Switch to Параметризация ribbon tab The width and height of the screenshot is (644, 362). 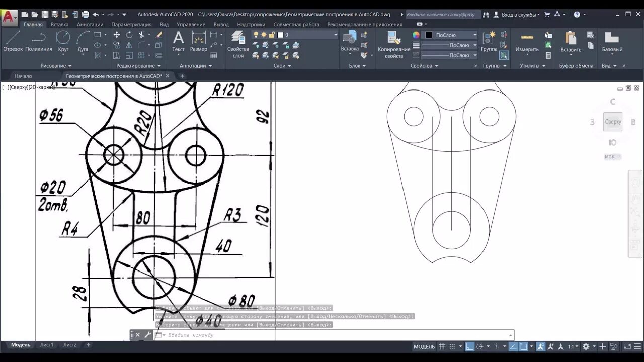pyautogui.click(x=131, y=24)
